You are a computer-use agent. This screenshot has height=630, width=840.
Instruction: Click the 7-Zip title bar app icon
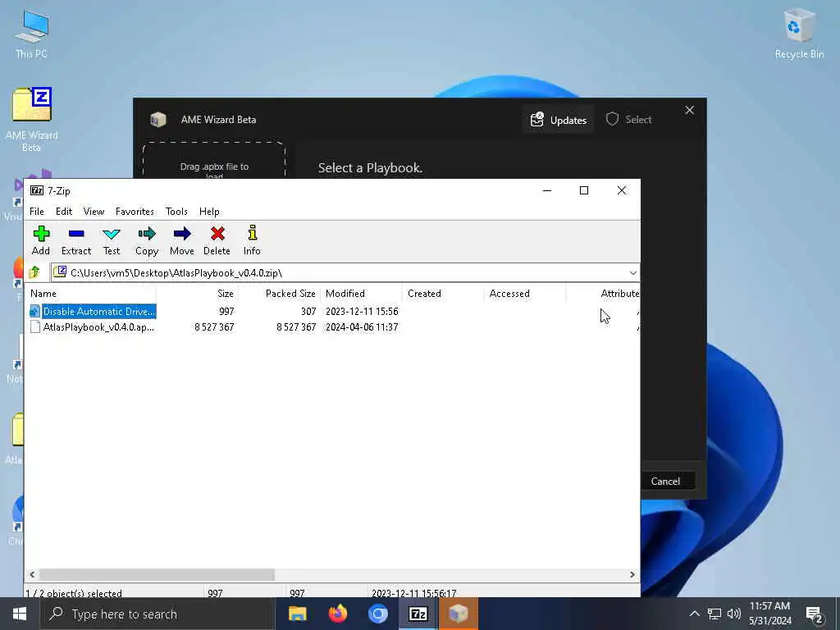36,190
